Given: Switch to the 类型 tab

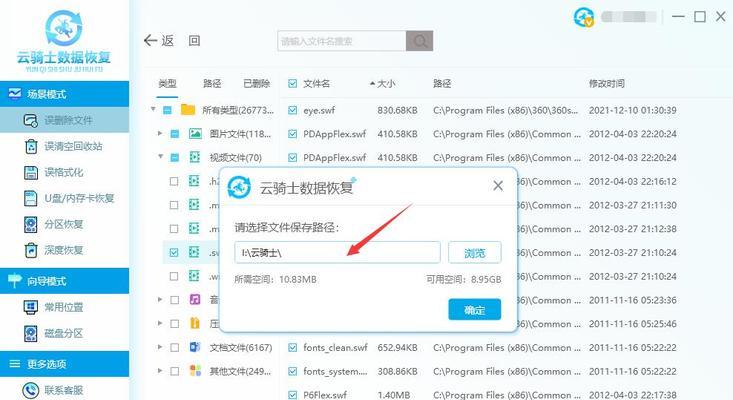Looking at the screenshot, I should coord(167,84).
